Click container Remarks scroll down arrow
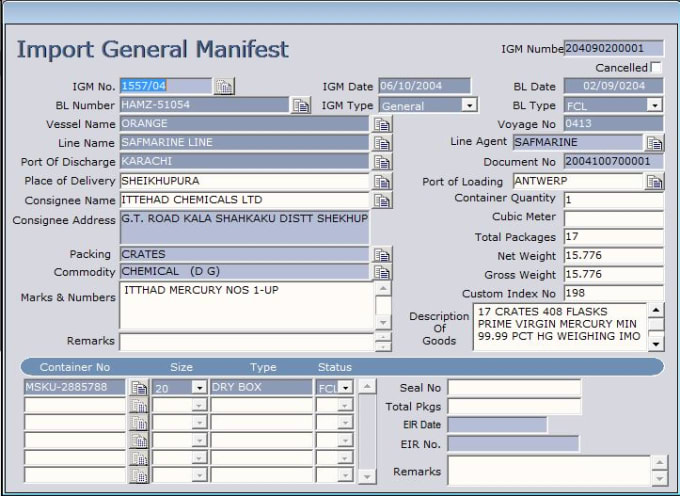 660,478
